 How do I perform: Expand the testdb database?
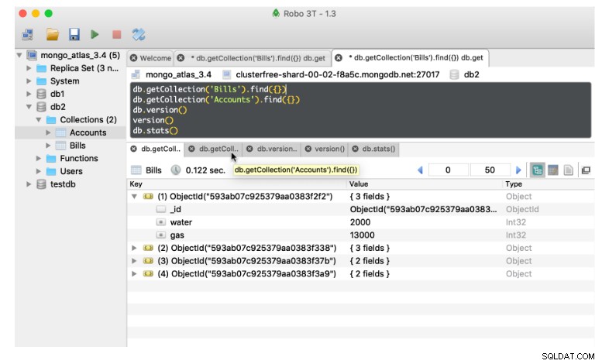(29, 184)
